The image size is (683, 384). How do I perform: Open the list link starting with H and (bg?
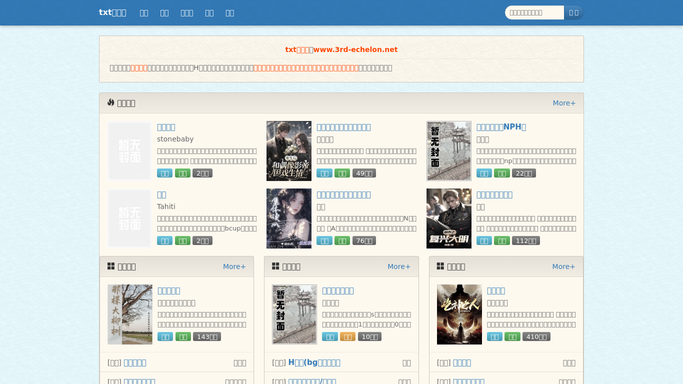point(314,363)
